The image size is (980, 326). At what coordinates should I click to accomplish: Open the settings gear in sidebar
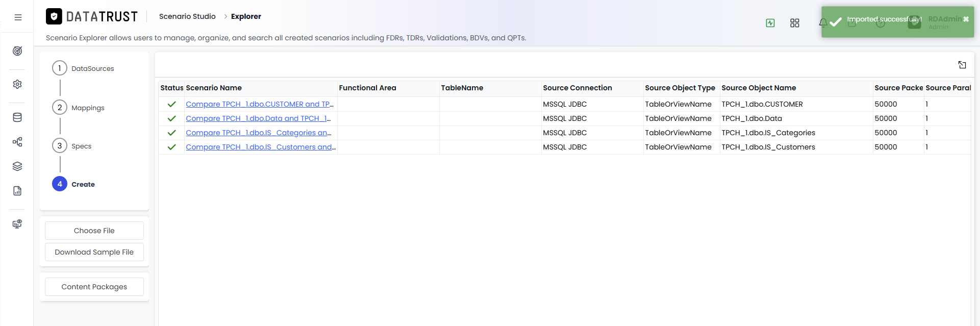[17, 84]
